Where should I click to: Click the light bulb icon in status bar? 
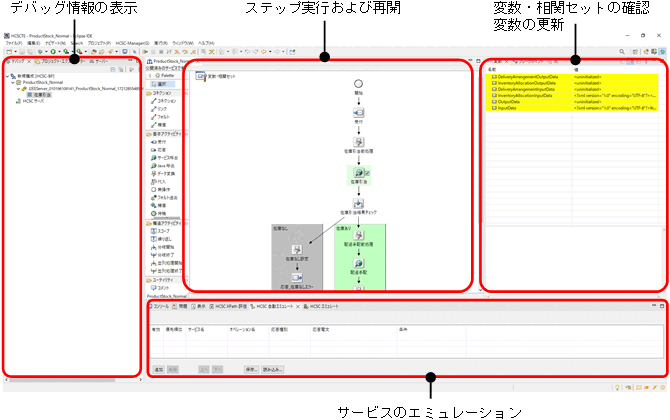[617, 388]
